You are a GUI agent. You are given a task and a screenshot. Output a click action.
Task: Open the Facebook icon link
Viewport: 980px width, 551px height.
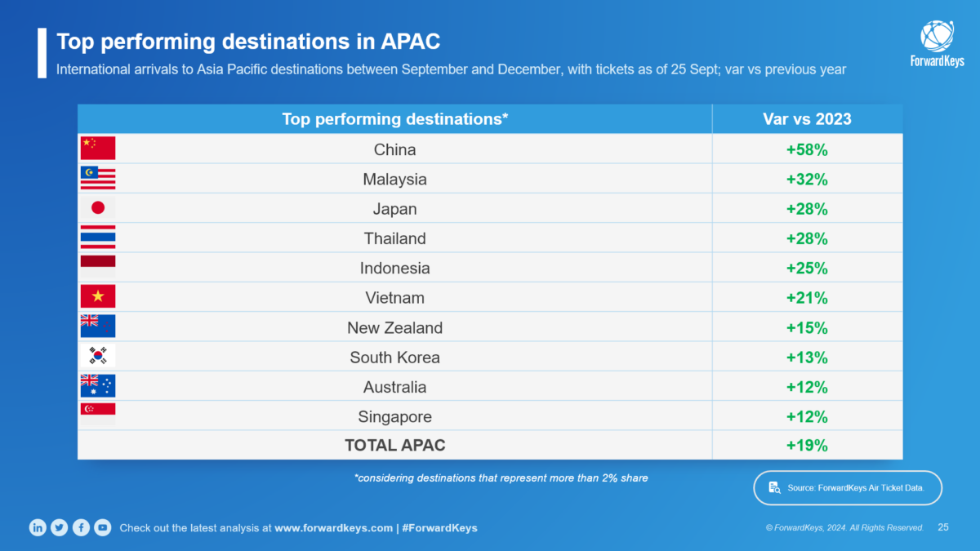point(81,527)
